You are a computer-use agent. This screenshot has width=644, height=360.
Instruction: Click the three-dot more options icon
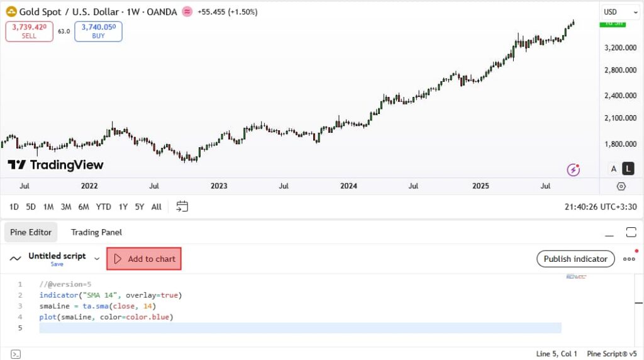coord(629,259)
